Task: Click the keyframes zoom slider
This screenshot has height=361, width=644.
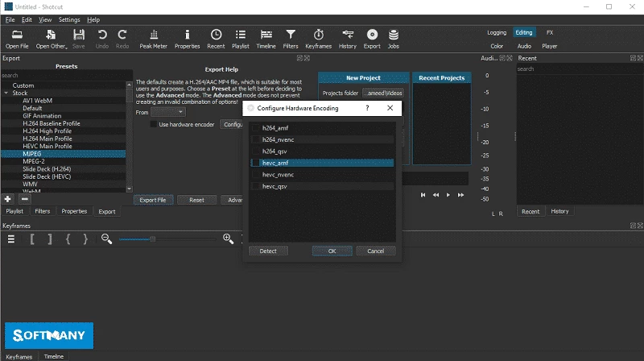Action: pos(169,239)
